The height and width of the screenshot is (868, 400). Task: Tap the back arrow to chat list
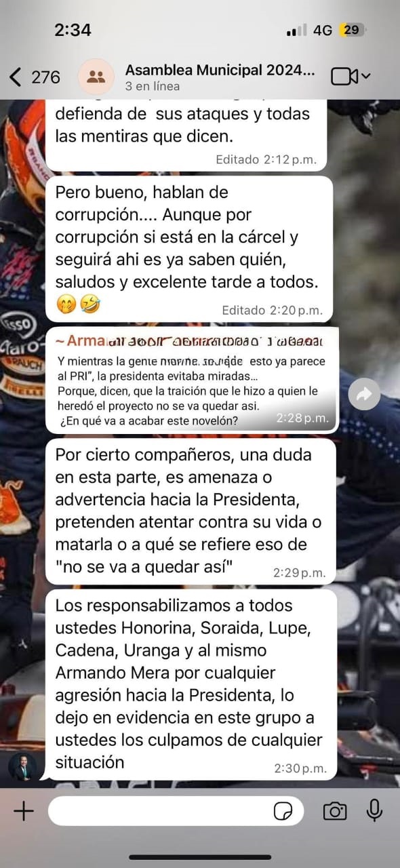tap(16, 77)
